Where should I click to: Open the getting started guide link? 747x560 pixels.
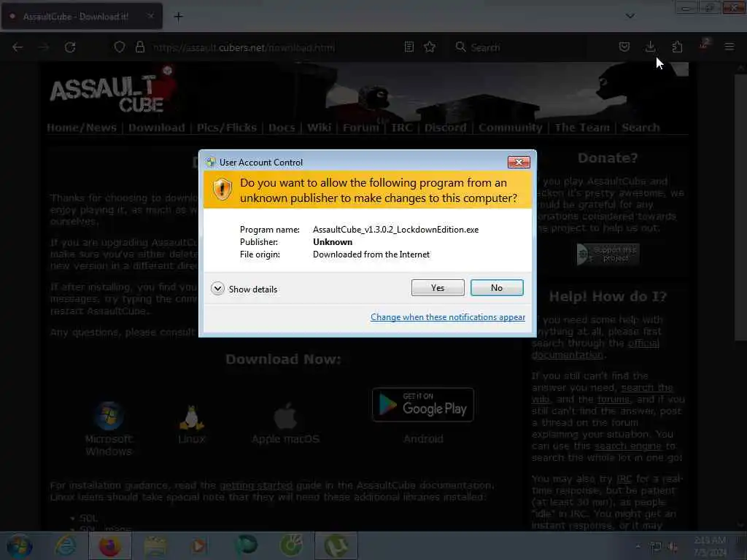coord(256,485)
